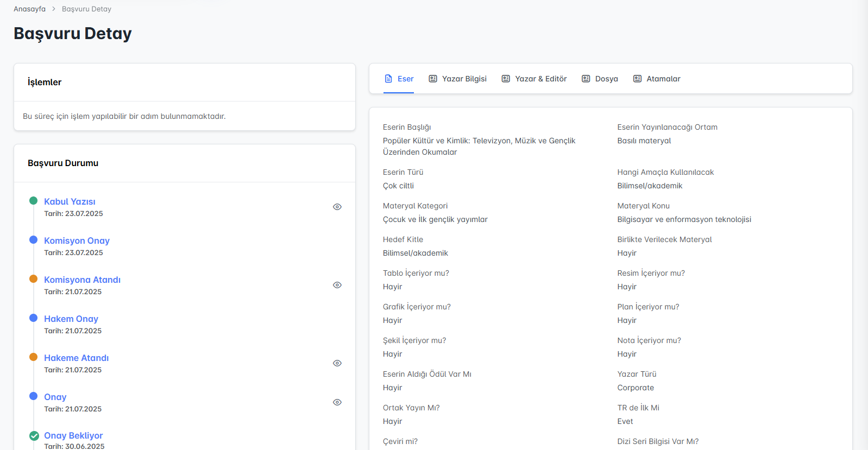Select the Atamalar tab

click(663, 79)
